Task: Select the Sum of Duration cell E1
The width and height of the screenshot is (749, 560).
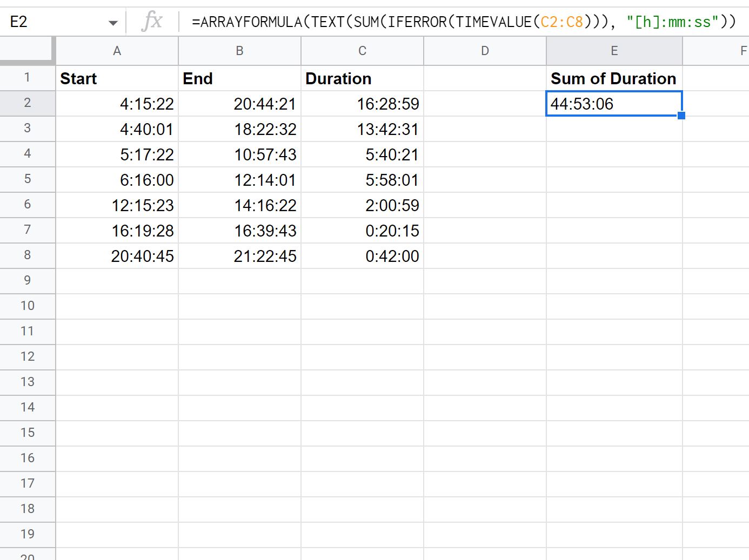Action: click(613, 78)
